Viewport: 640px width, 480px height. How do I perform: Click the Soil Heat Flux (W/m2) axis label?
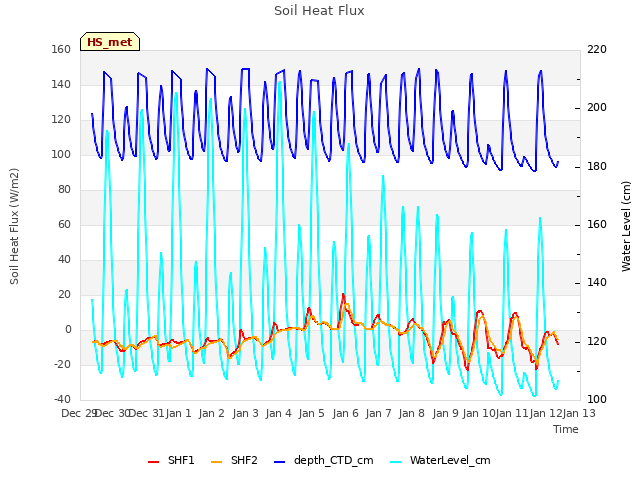(x=14, y=227)
